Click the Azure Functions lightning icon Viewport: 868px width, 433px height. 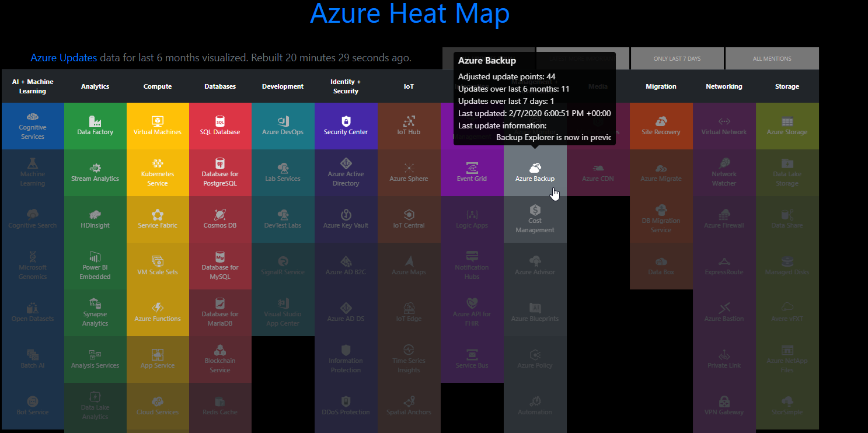pyautogui.click(x=158, y=308)
